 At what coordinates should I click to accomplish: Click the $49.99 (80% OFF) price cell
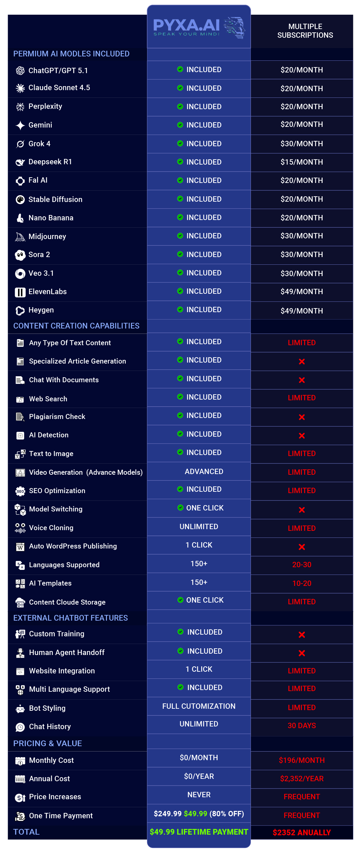(199, 814)
